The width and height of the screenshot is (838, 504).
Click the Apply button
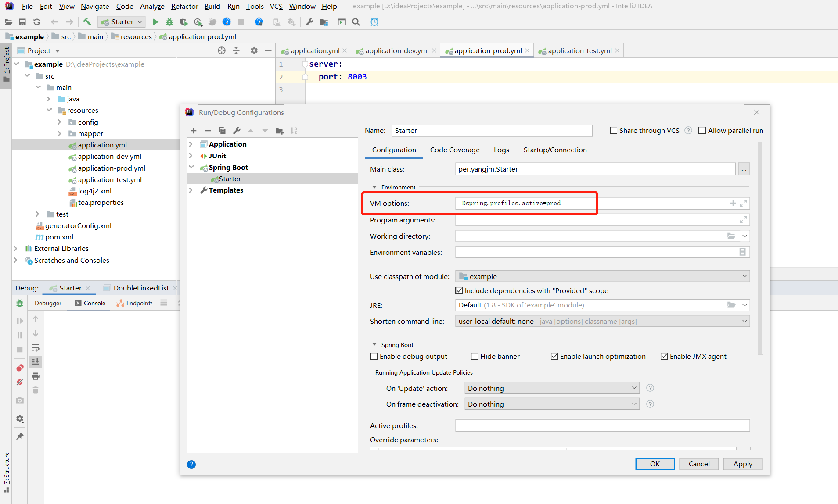(x=742, y=464)
